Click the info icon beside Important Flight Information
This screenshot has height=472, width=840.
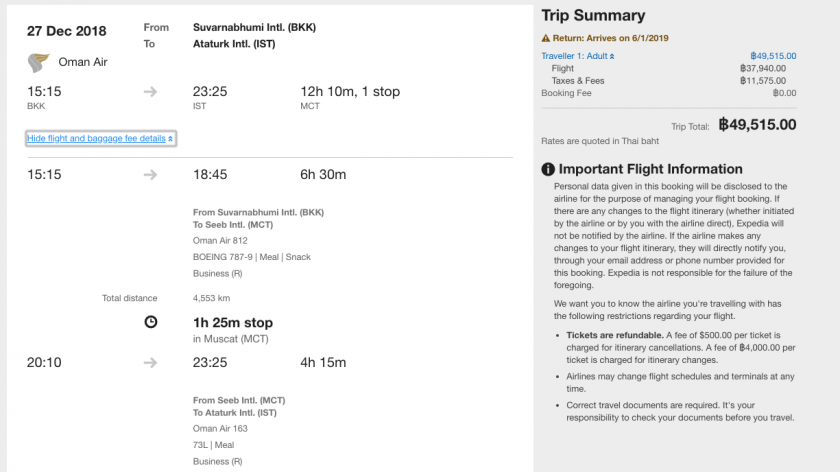[548, 169]
